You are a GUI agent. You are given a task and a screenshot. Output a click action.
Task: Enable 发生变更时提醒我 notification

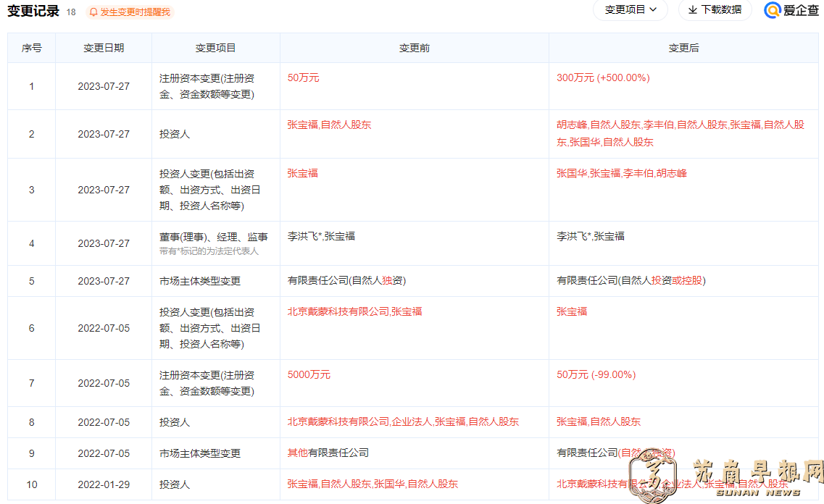pyautogui.click(x=136, y=12)
